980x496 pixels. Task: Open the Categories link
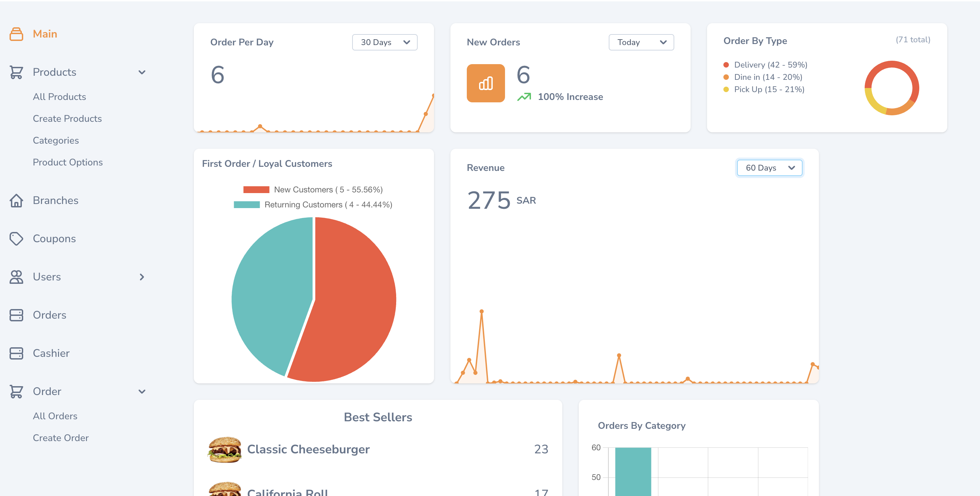(56, 140)
